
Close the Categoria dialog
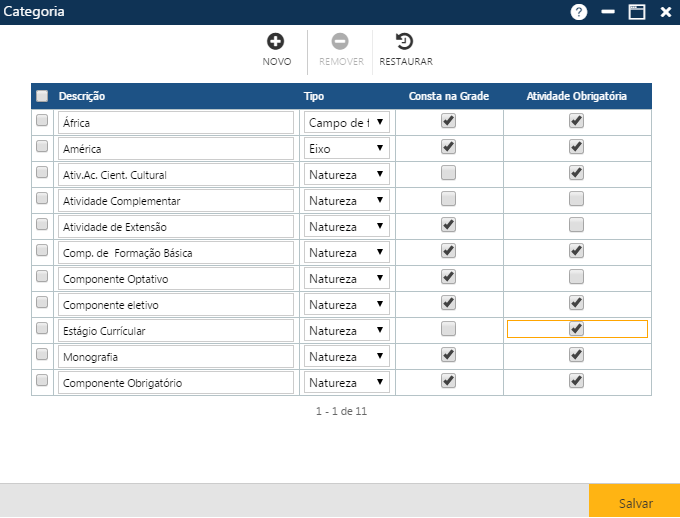click(x=665, y=12)
